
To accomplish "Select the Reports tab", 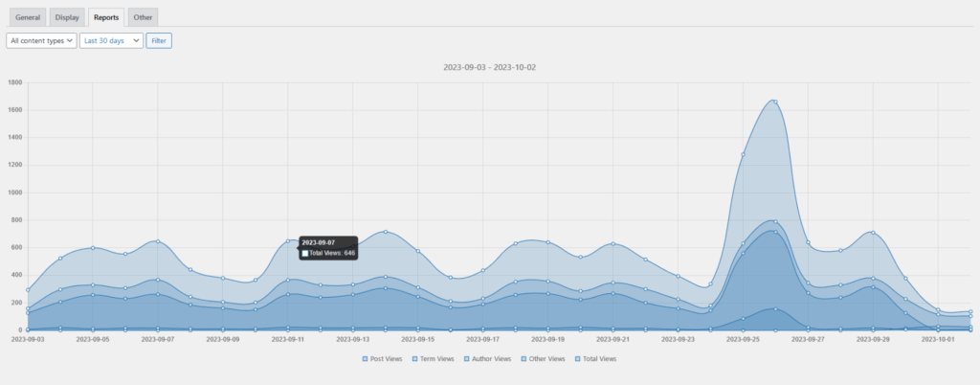I will 106,17.
